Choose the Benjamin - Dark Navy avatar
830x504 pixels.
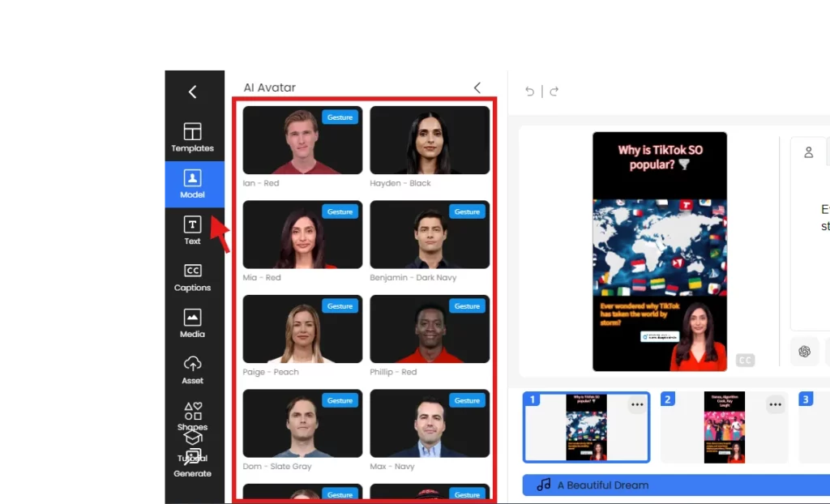tap(430, 234)
